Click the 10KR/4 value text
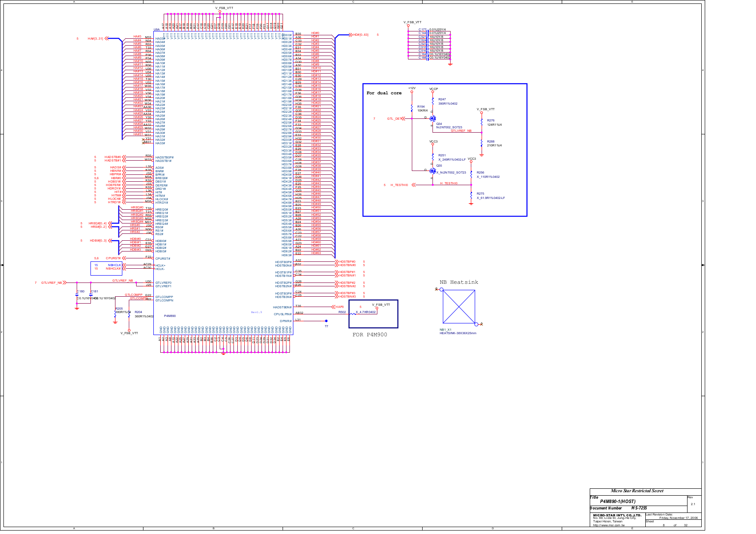The height and width of the screenshot is (534, 756). point(423,111)
